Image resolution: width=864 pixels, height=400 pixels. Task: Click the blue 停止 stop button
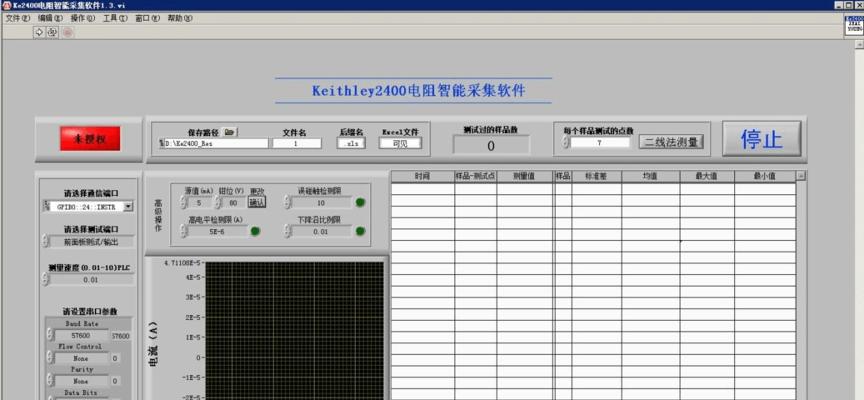point(762,139)
